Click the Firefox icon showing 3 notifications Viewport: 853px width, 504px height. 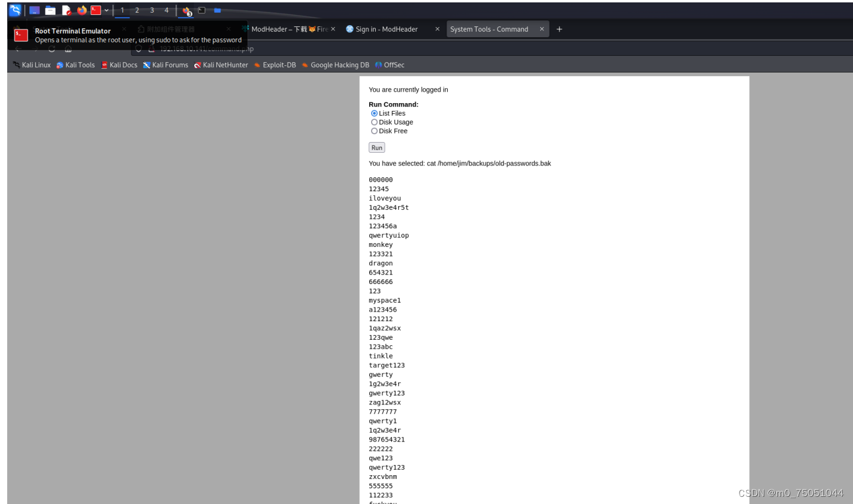coord(186,11)
